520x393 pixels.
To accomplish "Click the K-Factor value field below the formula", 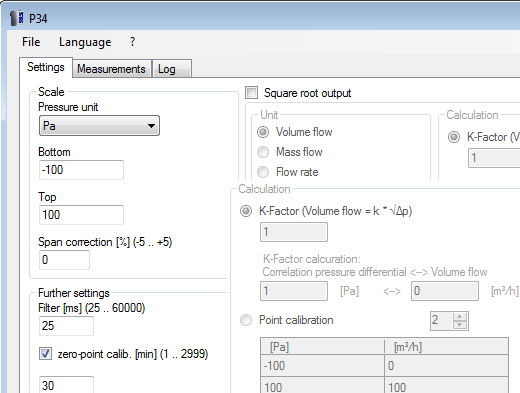I will click(x=294, y=232).
